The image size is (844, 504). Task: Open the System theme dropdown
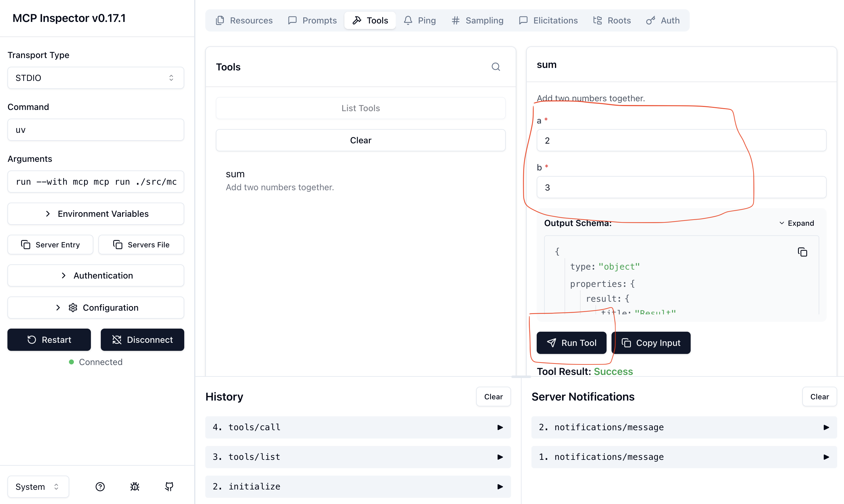tap(38, 487)
